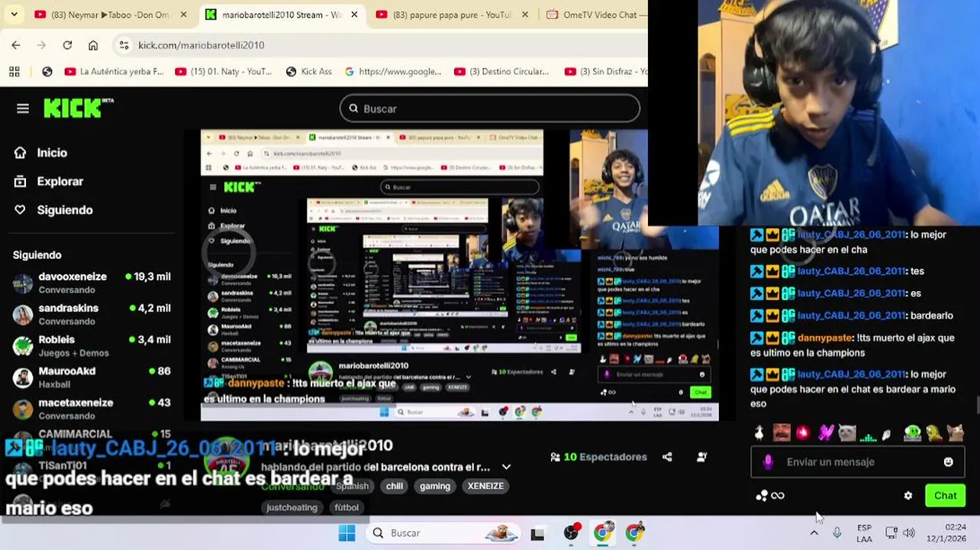Click browser Back arrow
Image resolution: width=980 pixels, height=550 pixels.
[16, 45]
